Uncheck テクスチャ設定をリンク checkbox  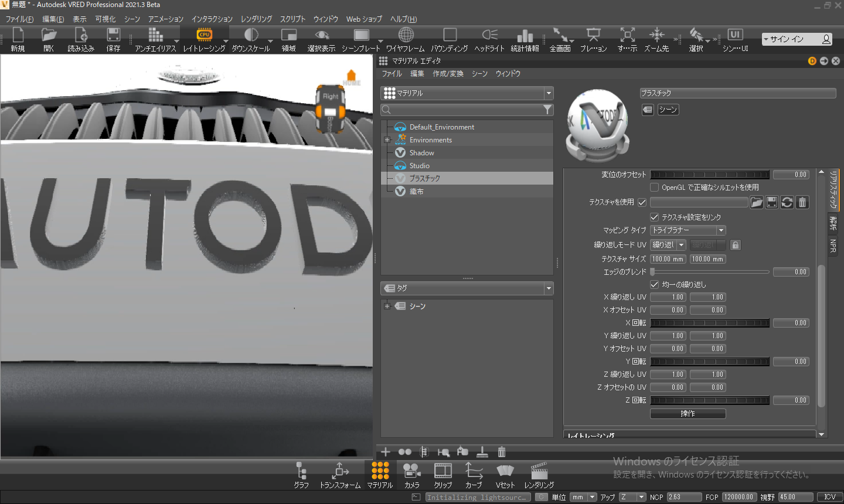click(654, 217)
